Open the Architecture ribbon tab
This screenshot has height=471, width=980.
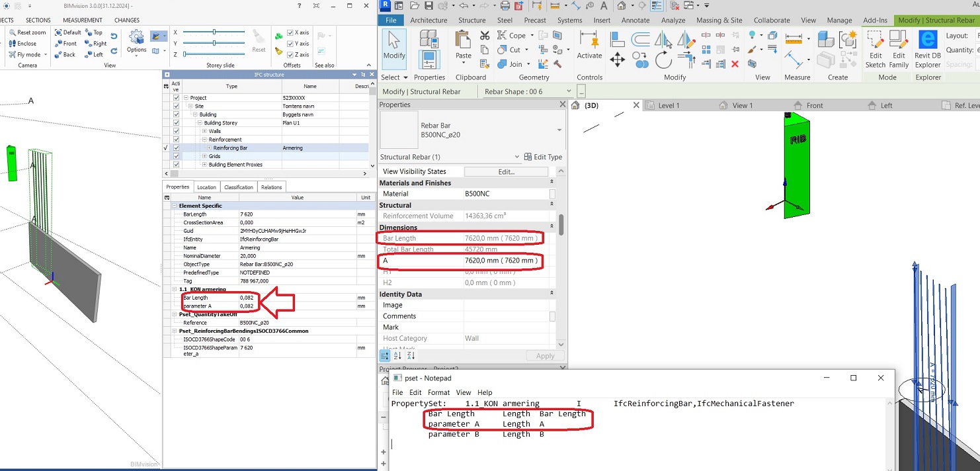[x=429, y=20]
